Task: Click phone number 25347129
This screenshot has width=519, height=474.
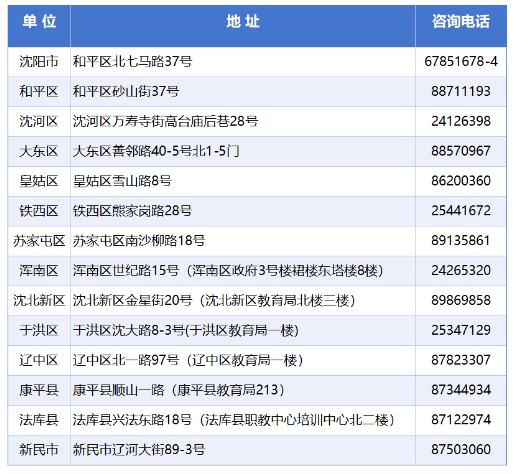Action: tap(461, 330)
